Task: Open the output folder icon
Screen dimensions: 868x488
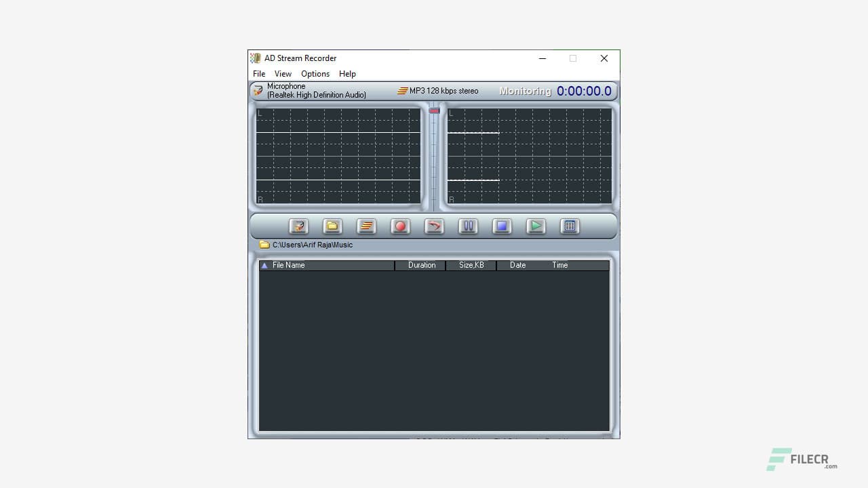Action: click(x=332, y=226)
